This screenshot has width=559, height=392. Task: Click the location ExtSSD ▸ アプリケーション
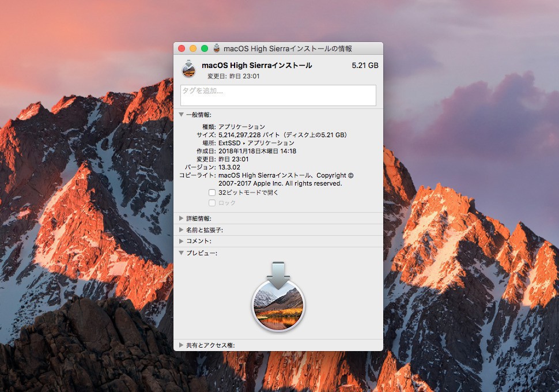[256, 143]
